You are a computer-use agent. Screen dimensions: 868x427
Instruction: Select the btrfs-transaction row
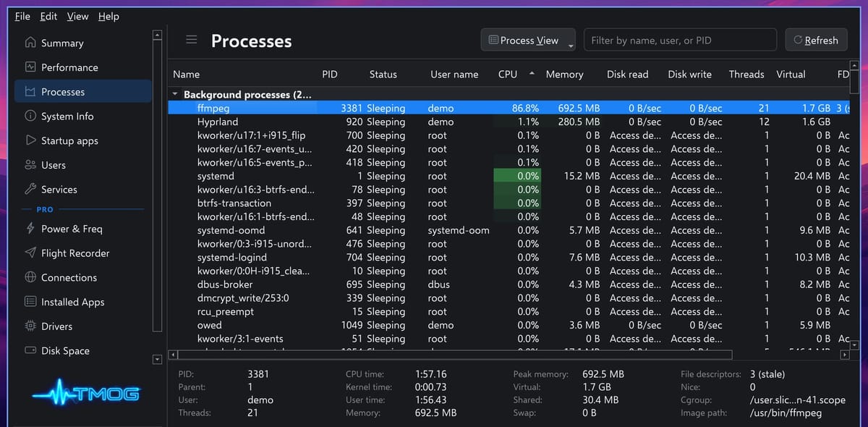(x=509, y=203)
